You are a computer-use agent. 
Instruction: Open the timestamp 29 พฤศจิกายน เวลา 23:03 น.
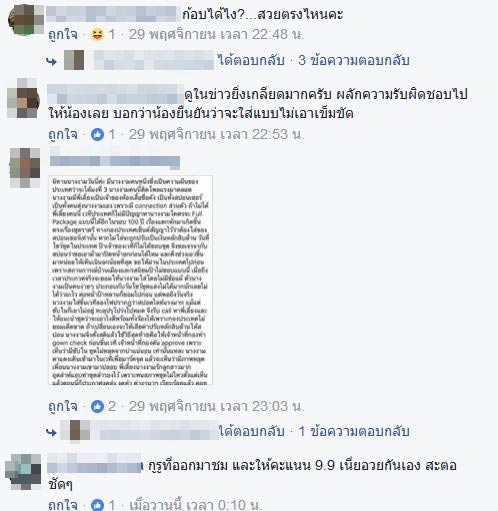pyautogui.click(x=216, y=406)
